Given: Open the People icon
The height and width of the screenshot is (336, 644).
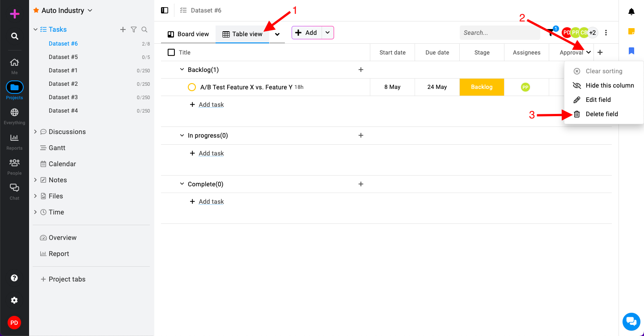Looking at the screenshot, I should pyautogui.click(x=14, y=163).
